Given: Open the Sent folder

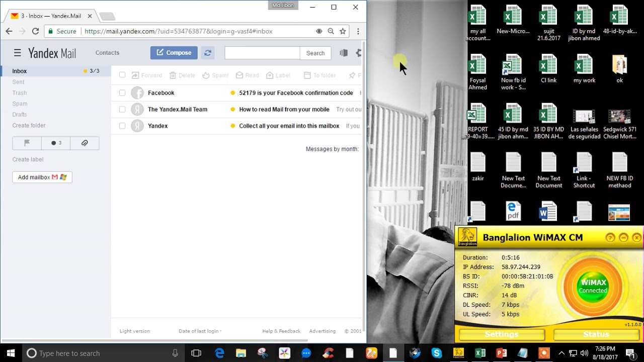Looking at the screenshot, I should click(18, 82).
